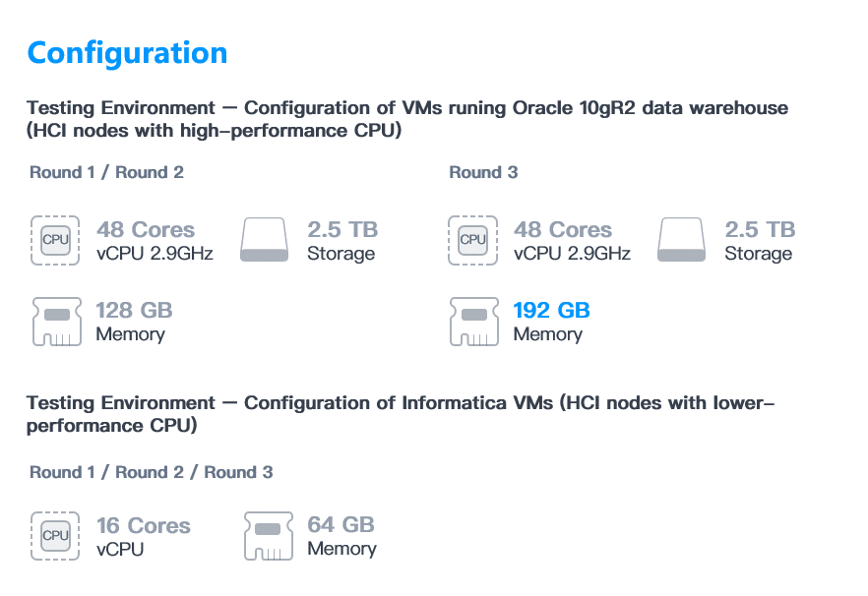Click the memory chip icon beside 192 GB
868x596 pixels.
[x=474, y=322]
